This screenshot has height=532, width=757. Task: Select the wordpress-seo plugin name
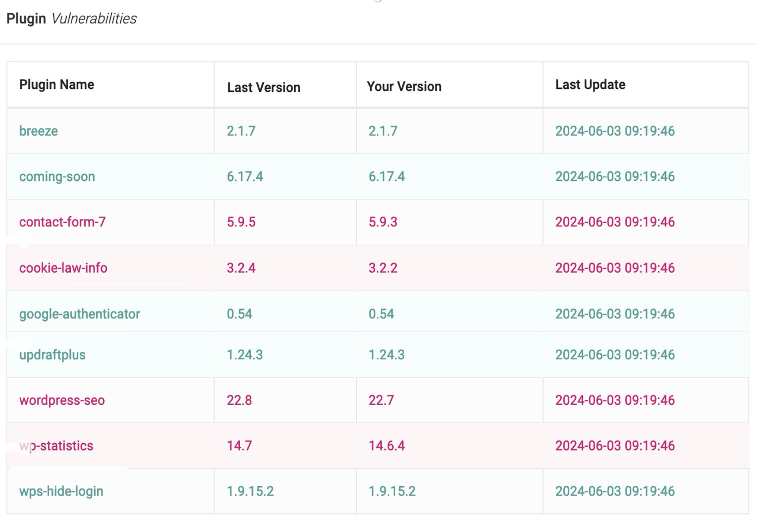click(62, 400)
